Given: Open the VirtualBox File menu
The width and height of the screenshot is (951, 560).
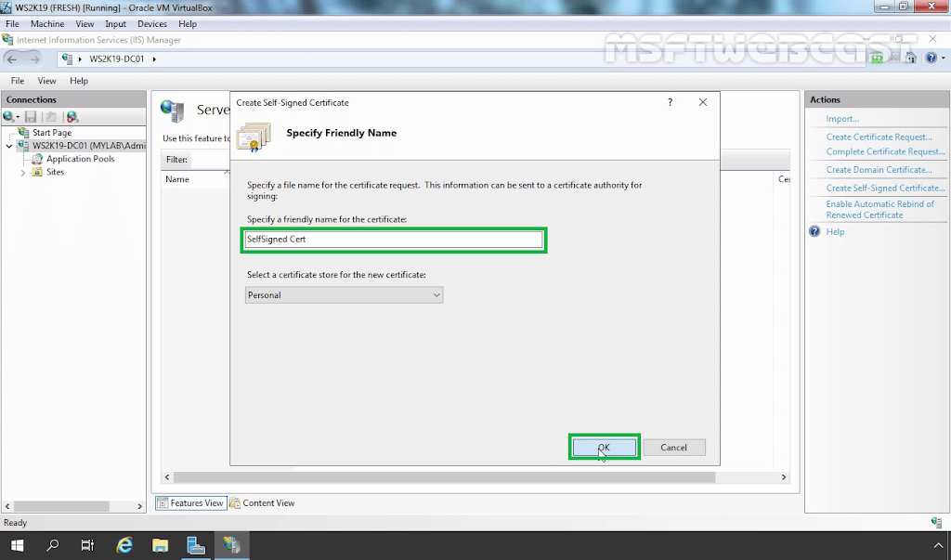Looking at the screenshot, I should [12, 23].
